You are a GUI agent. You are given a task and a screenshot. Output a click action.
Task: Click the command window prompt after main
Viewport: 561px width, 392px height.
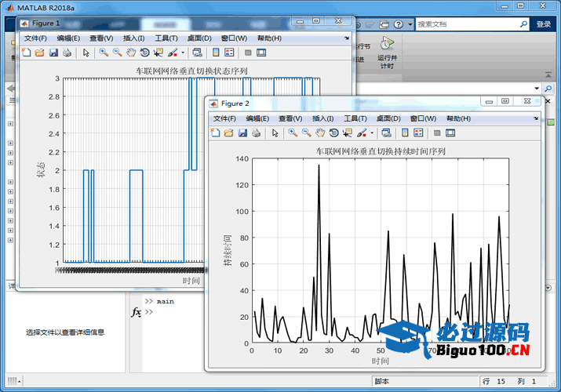pos(149,311)
